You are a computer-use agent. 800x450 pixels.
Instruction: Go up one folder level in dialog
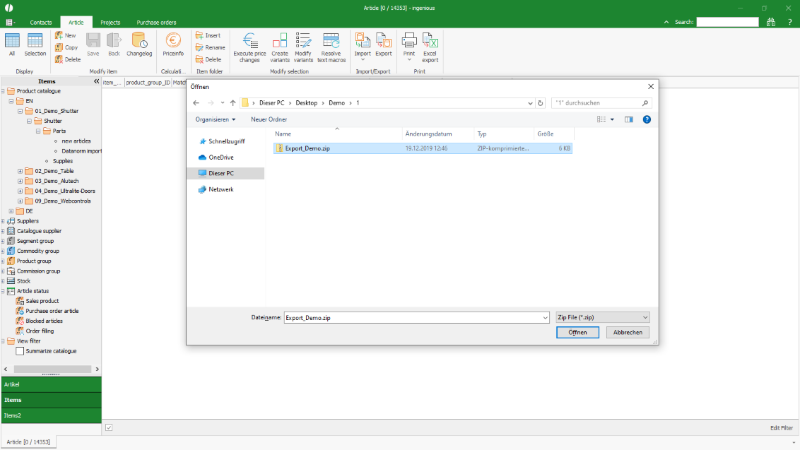coord(233,103)
